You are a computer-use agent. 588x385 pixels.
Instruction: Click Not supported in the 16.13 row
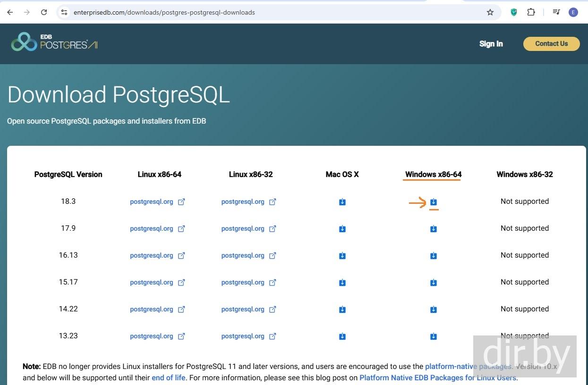[525, 255]
